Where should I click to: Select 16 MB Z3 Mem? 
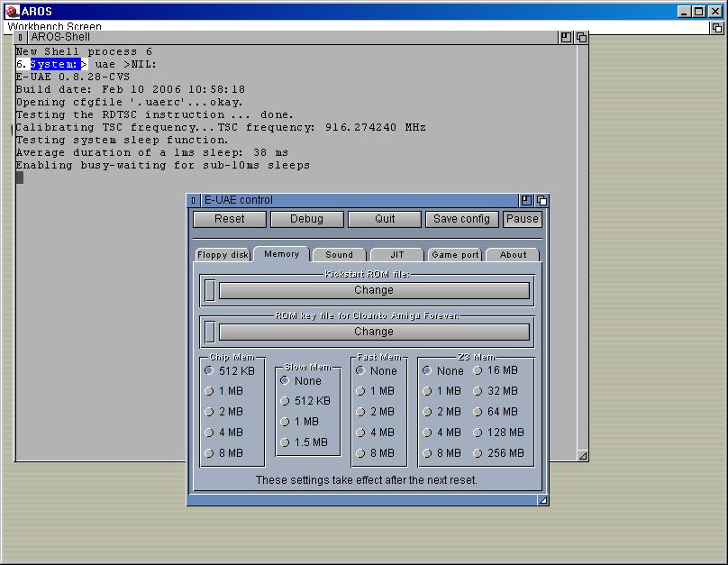click(x=478, y=370)
